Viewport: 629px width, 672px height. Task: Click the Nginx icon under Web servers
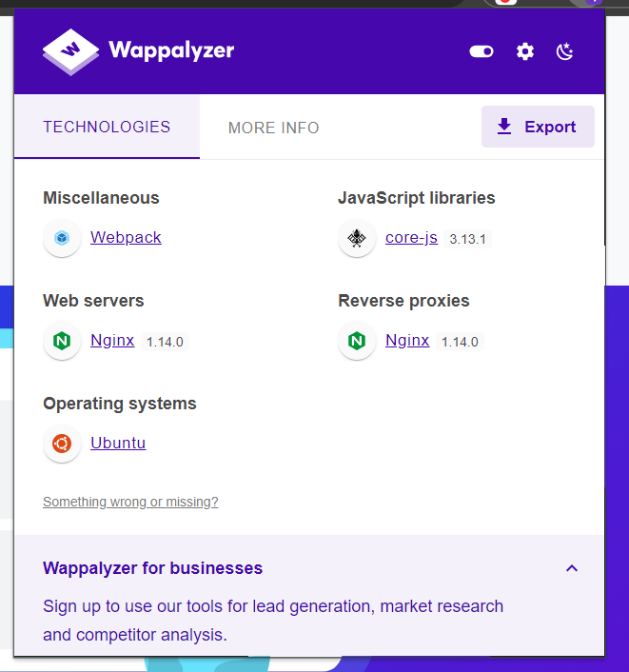tap(62, 341)
